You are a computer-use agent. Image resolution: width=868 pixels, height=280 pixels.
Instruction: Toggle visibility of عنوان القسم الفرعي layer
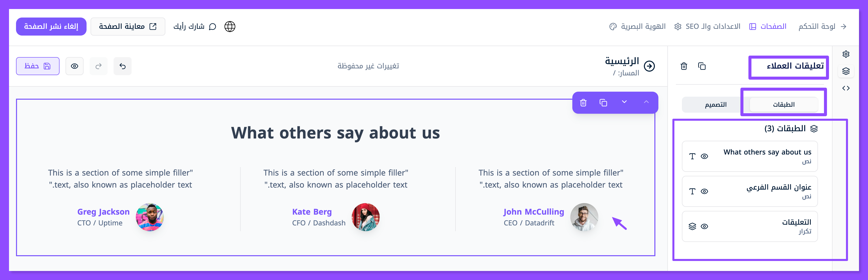(x=704, y=192)
